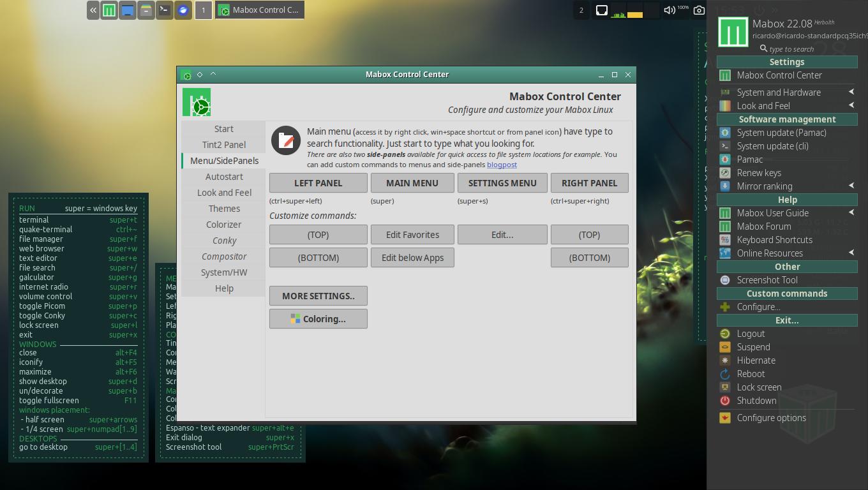Click the MAIN MENU button
The height and width of the screenshot is (490, 868).
pyautogui.click(x=412, y=183)
